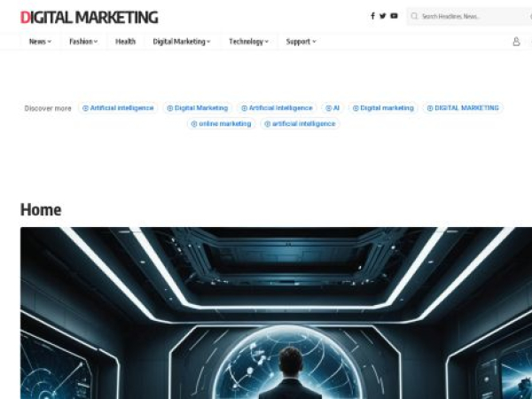532x399 pixels.
Task: Click the 'Digital marketing' lowercase-m tag
Action: [x=383, y=108]
